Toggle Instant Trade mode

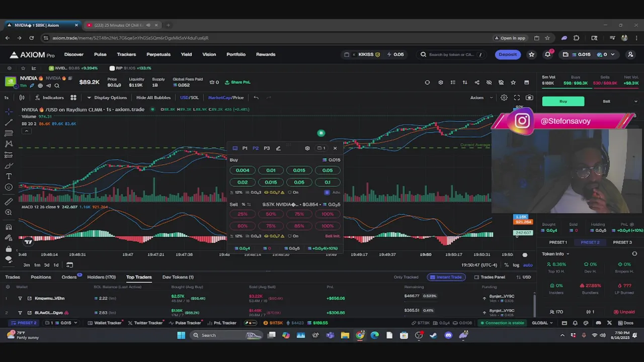point(446,277)
